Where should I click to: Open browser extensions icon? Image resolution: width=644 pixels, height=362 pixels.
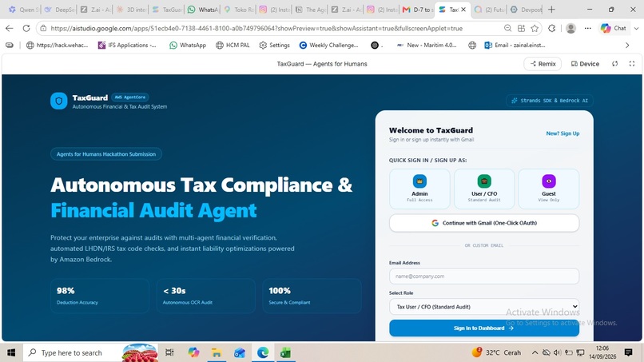click(552, 28)
